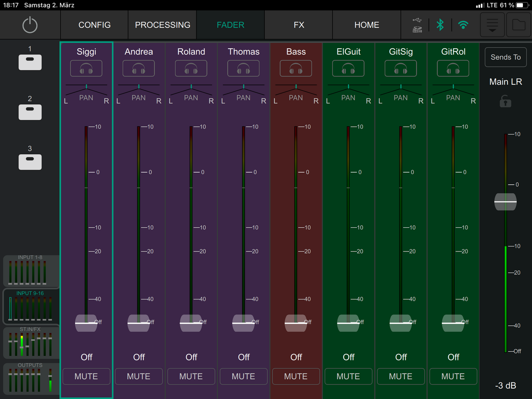Open the folder icon at top right
This screenshot has width=532, height=399.
click(518, 25)
